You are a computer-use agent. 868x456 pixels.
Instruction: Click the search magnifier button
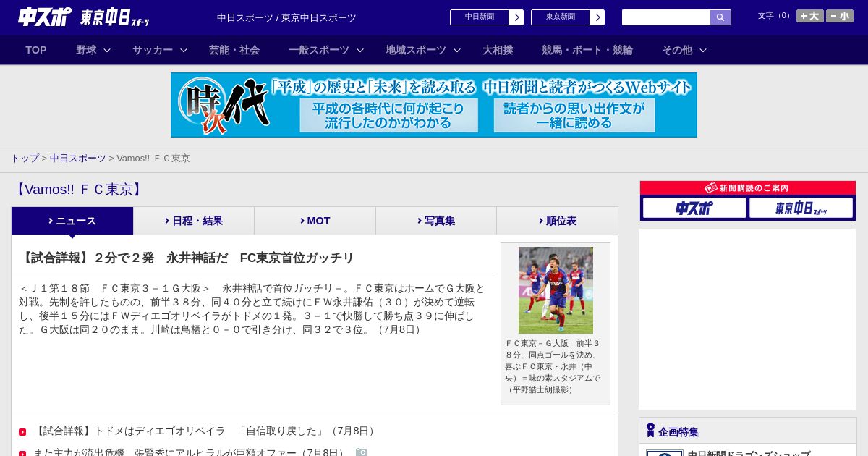click(720, 17)
